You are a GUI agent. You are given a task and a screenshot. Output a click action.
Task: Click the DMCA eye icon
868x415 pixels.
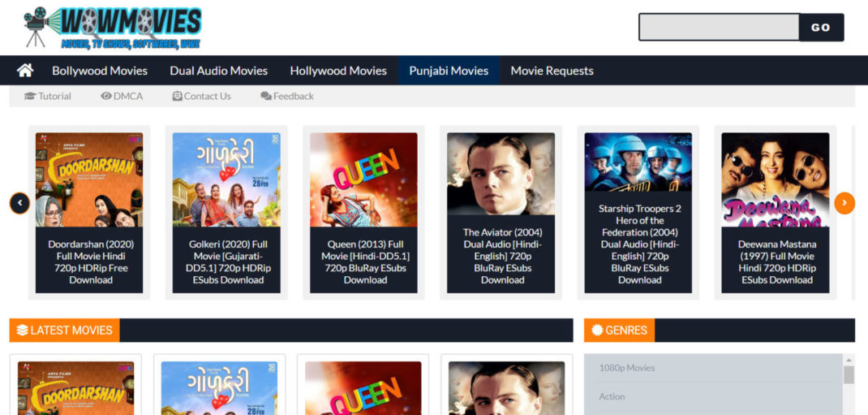106,96
